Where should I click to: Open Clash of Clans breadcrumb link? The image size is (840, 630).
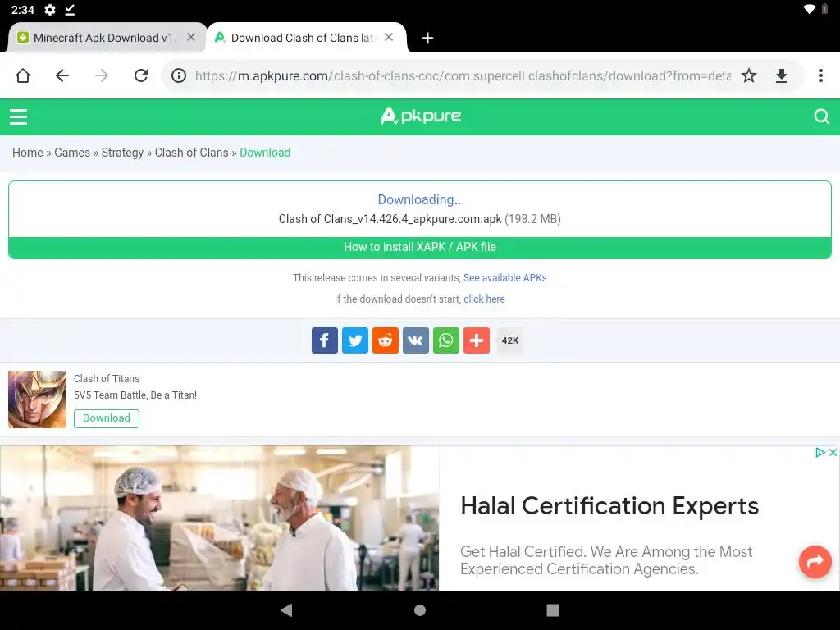pos(192,153)
